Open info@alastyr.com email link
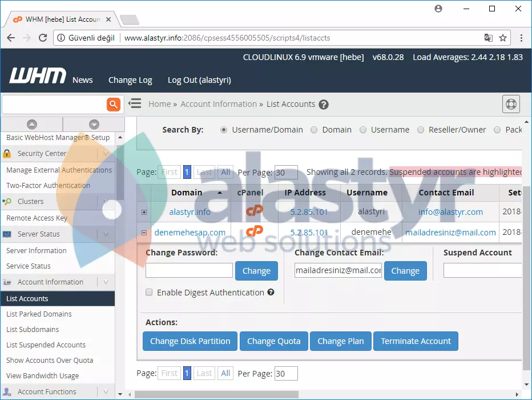This screenshot has width=532, height=400. click(x=450, y=212)
